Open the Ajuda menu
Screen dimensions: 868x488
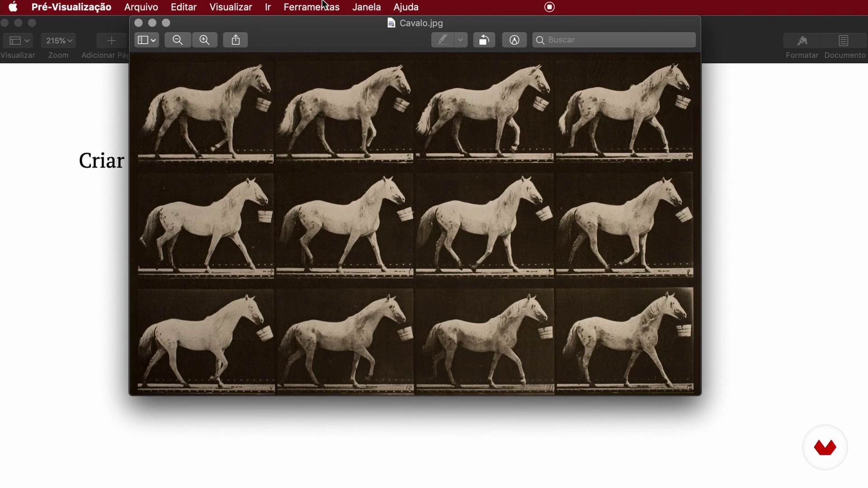[x=406, y=7]
